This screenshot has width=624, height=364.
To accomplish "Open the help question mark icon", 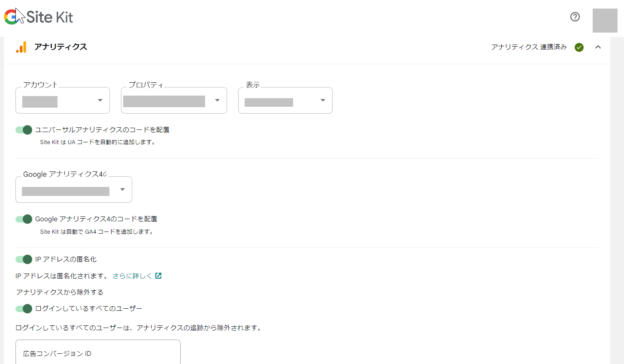I will pos(575,17).
